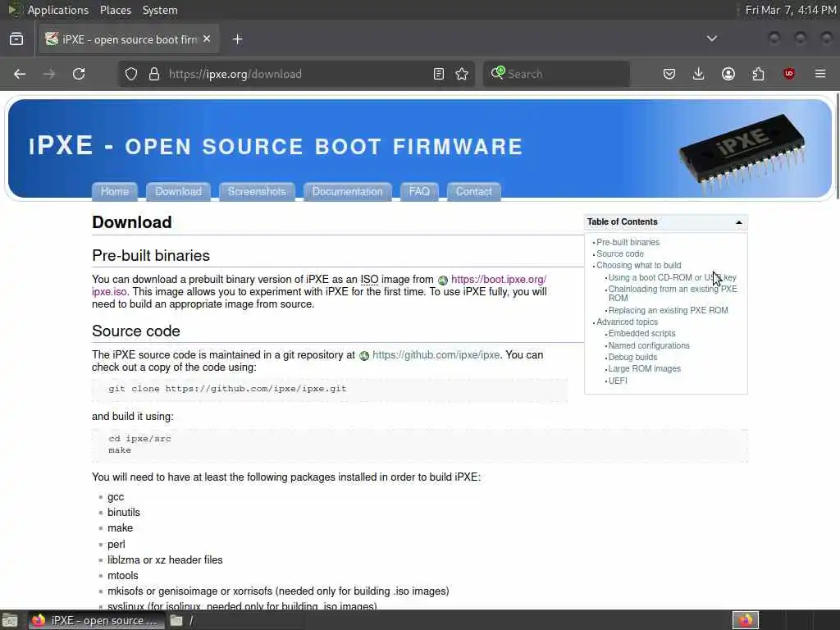This screenshot has width=840, height=630.
Task: Jump to Choosing what to build
Action: click(x=638, y=265)
